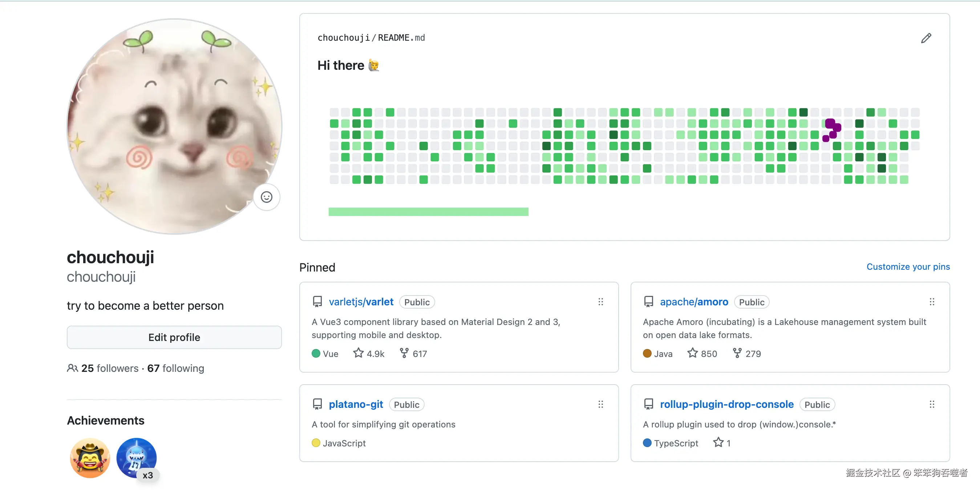The height and width of the screenshot is (490, 980).
Task: Click the platano-git pin drag handle
Action: (600, 404)
